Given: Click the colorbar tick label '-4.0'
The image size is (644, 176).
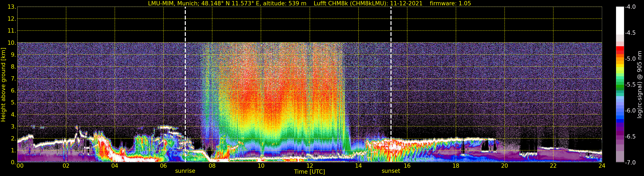Looking at the screenshot, I should coord(630,7).
